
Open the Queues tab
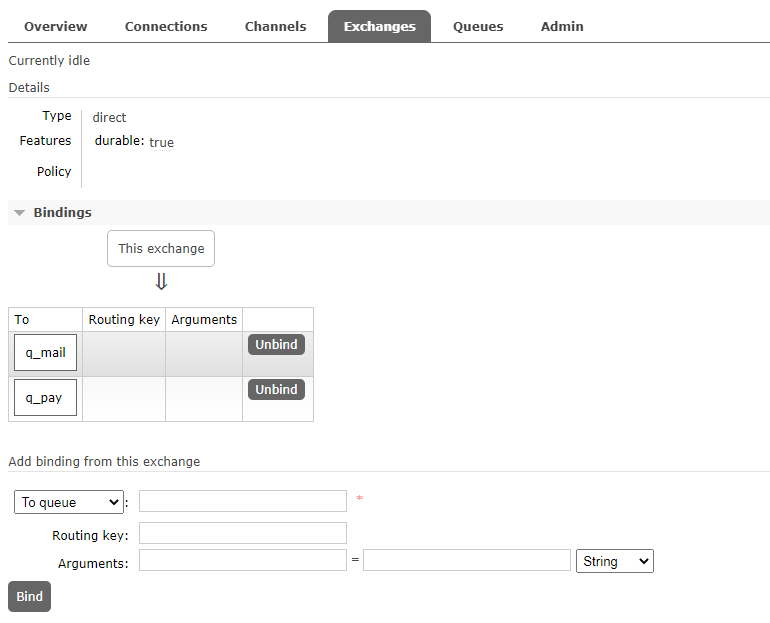pos(478,26)
